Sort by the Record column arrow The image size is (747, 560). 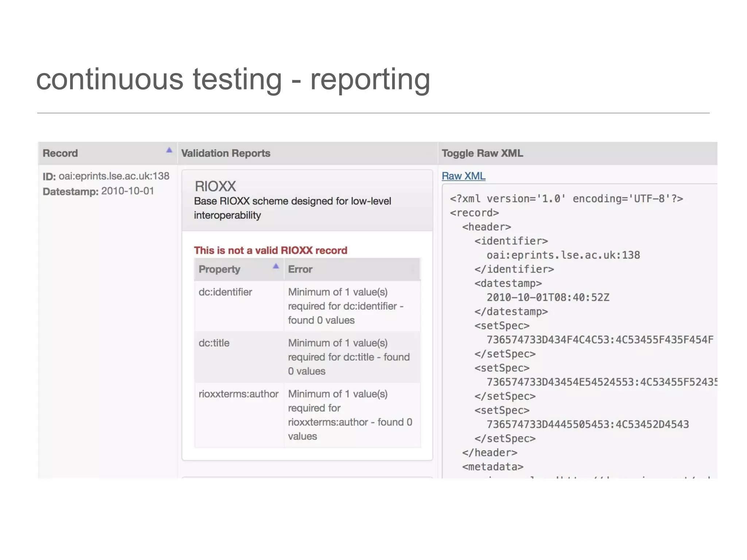tap(169, 150)
